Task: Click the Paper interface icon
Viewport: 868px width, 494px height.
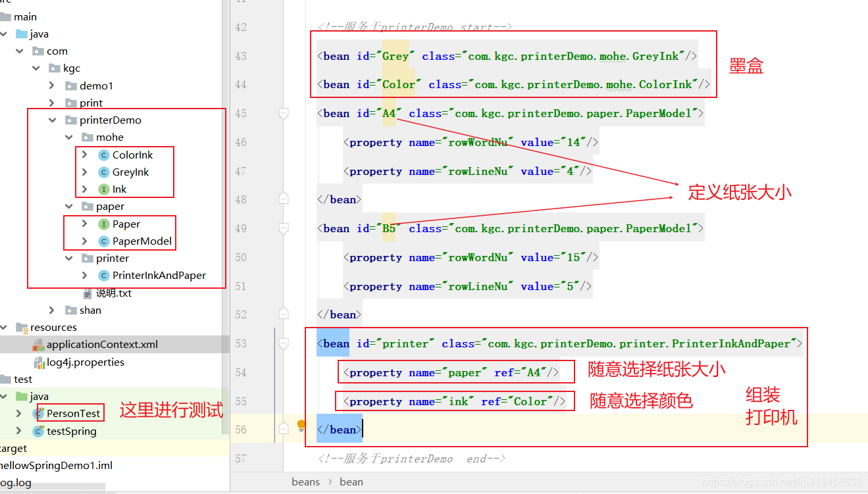Action: pos(103,224)
